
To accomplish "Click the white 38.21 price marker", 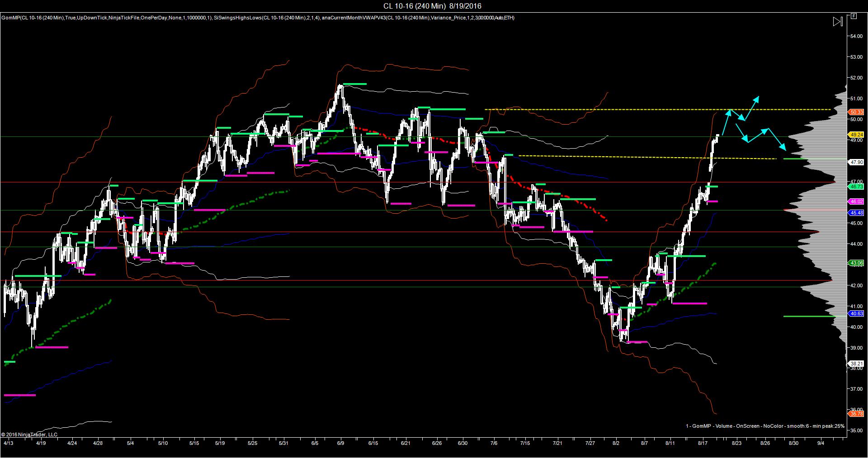I will (857, 363).
